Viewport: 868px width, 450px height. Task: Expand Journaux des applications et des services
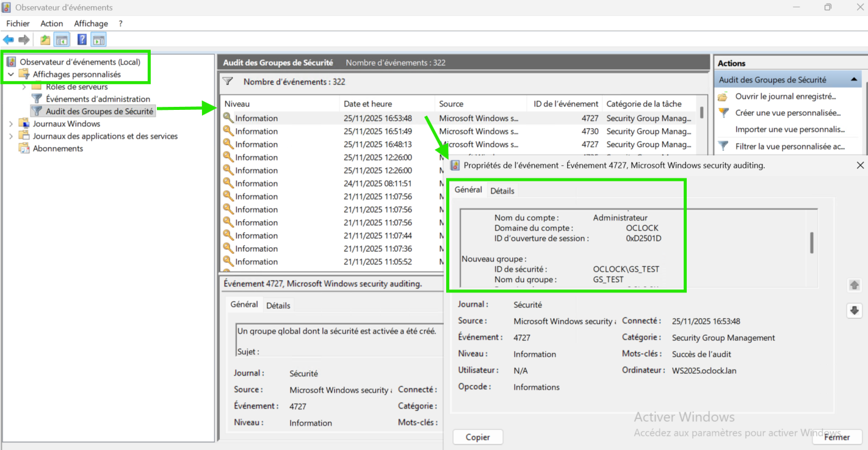pyautogui.click(x=11, y=136)
